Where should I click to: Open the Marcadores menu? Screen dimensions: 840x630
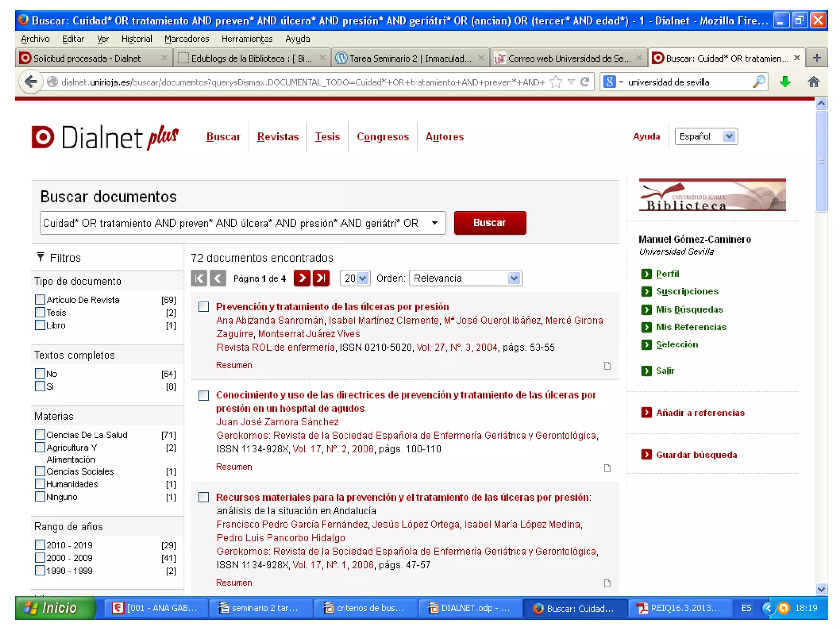point(187,39)
